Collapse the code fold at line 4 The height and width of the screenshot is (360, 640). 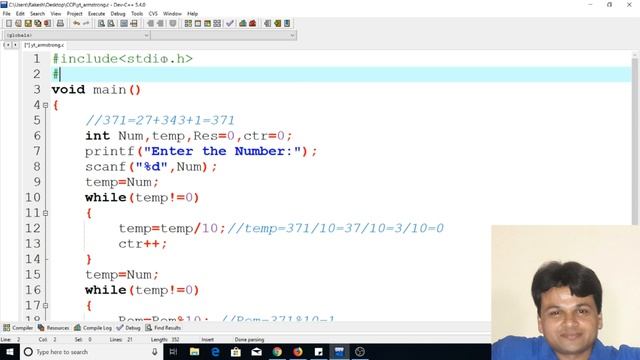coord(45,105)
